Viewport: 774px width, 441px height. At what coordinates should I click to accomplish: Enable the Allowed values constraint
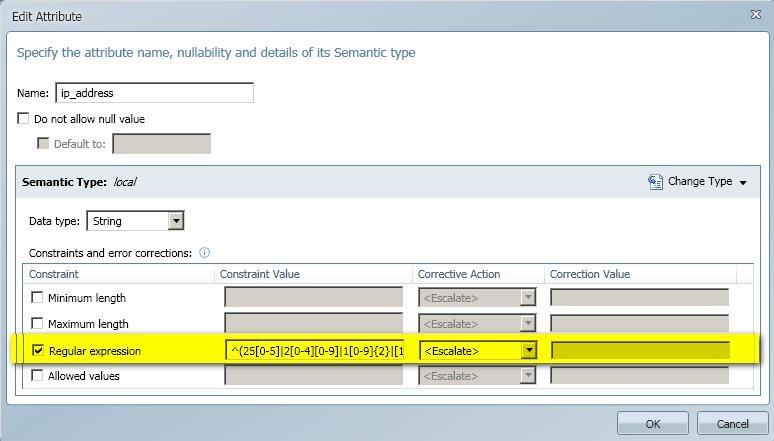[x=37, y=375]
